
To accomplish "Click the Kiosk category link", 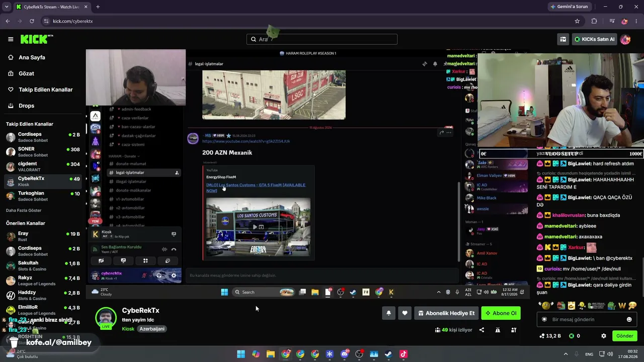I will pos(128,329).
